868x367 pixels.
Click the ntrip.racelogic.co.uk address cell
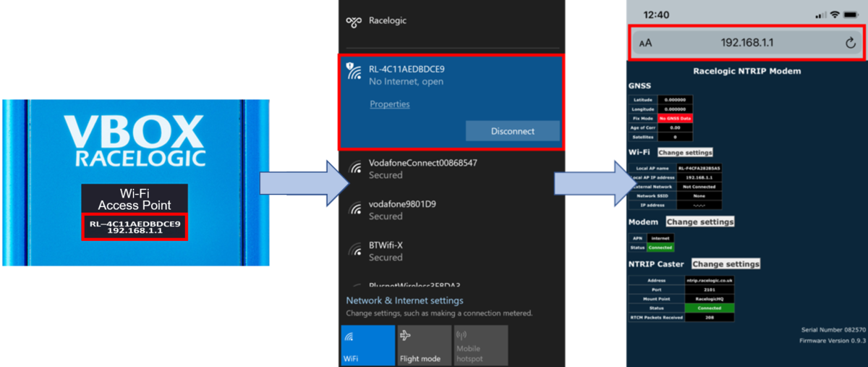(x=710, y=279)
